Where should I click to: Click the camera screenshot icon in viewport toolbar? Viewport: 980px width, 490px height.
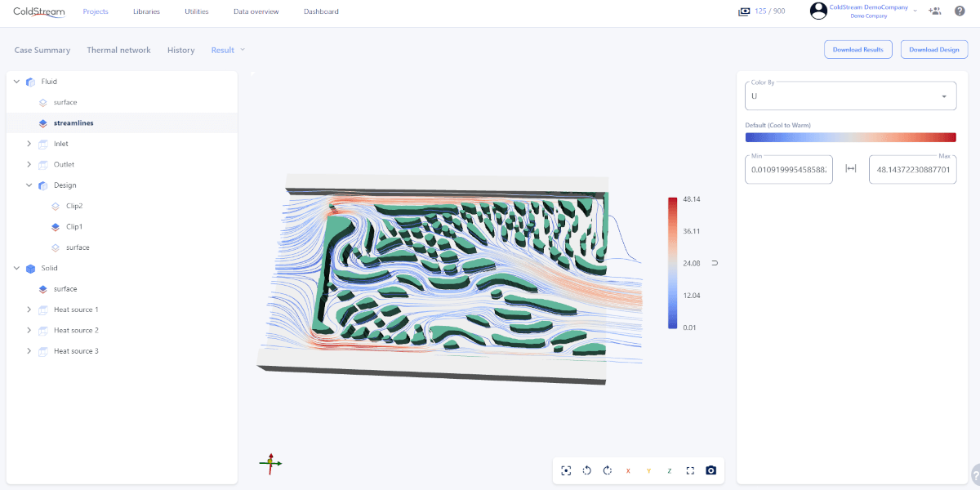click(x=710, y=470)
